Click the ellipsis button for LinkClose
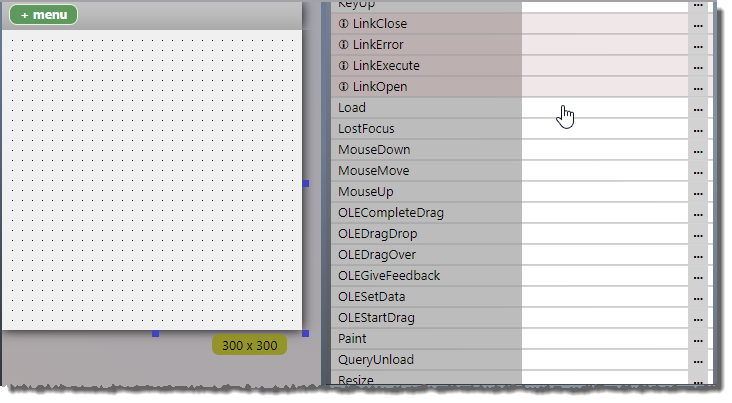732x403 pixels. coord(698,24)
